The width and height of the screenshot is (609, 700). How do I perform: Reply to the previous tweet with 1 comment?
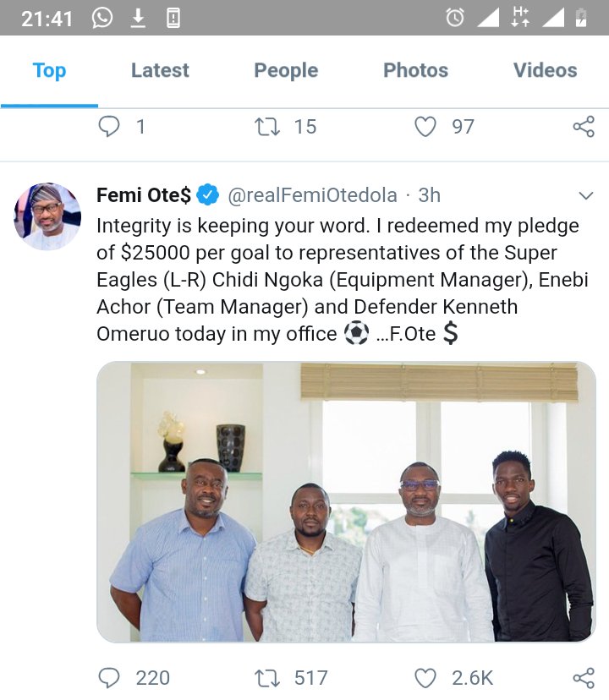point(111,127)
